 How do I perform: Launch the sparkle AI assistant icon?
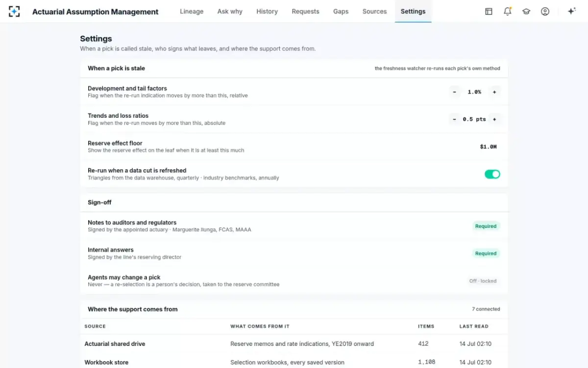point(571,11)
